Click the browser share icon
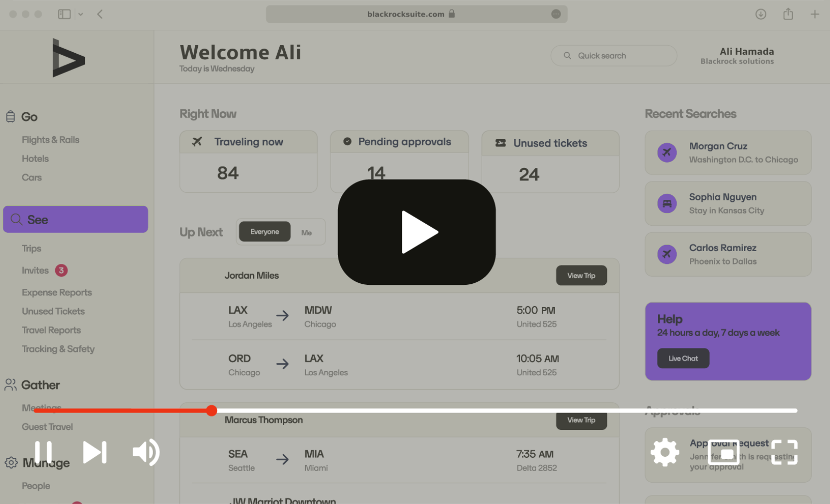Screen dimensions: 830x504 (788, 14)
